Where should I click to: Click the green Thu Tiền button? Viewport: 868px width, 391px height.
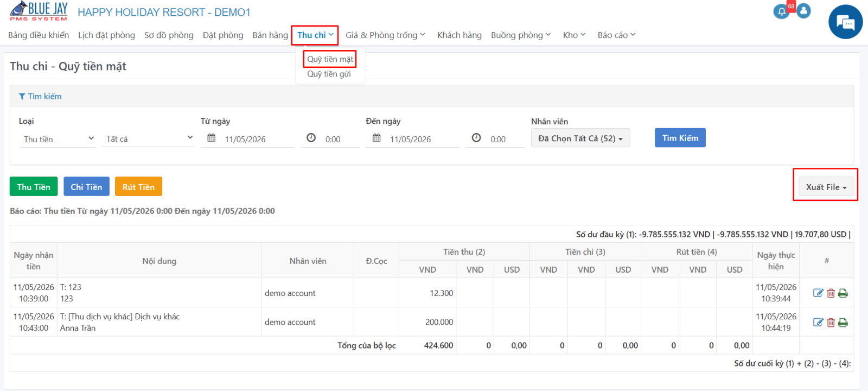pyautogui.click(x=34, y=186)
